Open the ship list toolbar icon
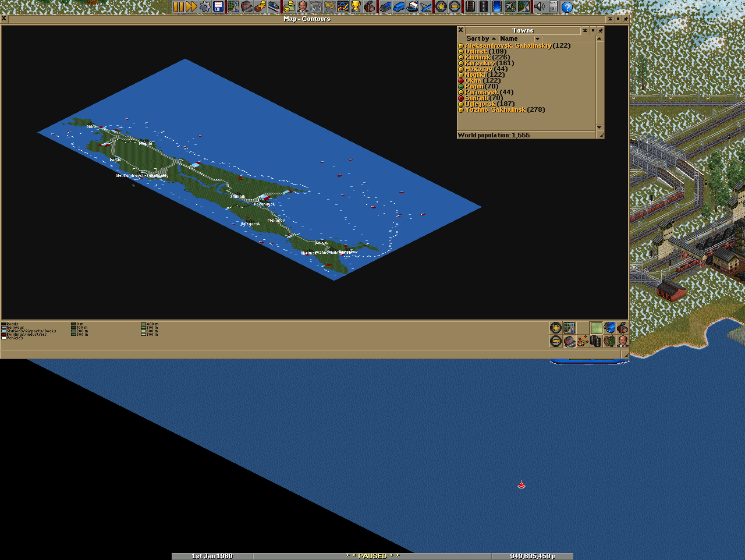745x560 pixels. coord(413,7)
